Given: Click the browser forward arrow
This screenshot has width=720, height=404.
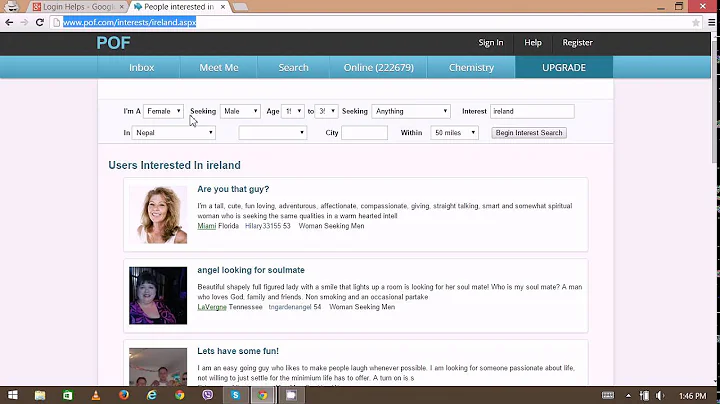Looking at the screenshot, I should [24, 22].
